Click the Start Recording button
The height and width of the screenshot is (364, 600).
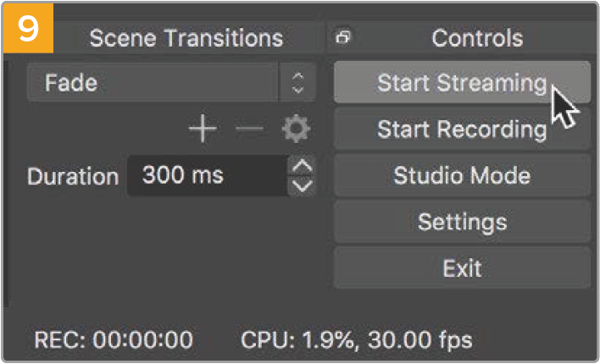[x=462, y=130]
